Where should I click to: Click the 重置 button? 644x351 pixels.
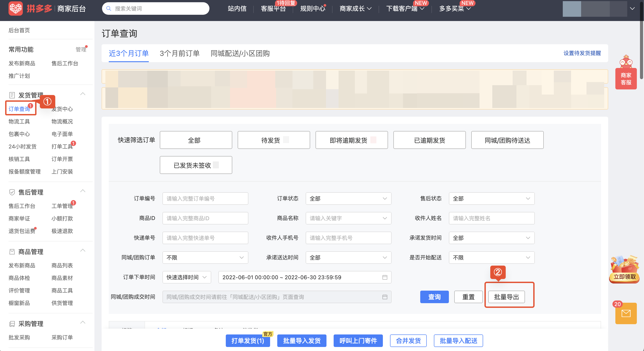[468, 297]
